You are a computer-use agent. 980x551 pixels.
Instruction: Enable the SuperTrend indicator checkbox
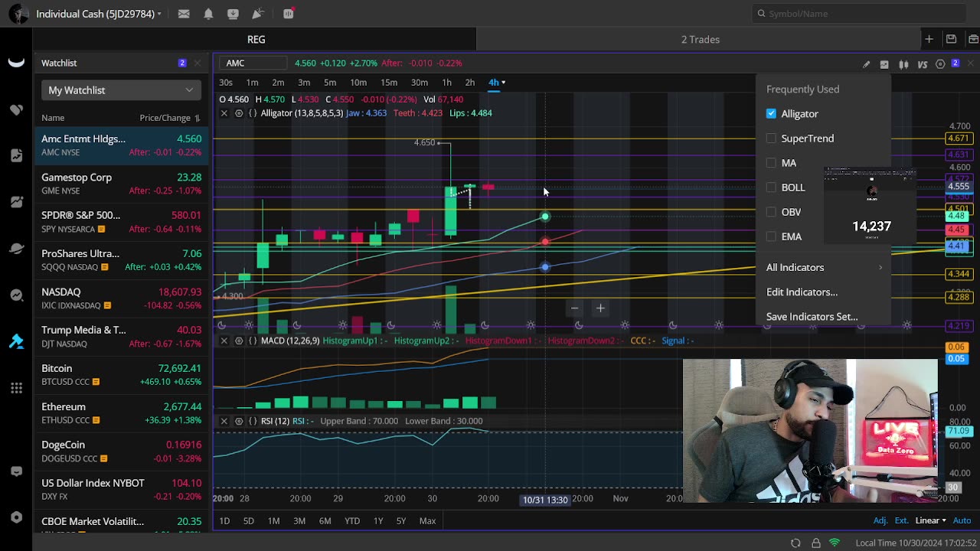[x=771, y=138]
